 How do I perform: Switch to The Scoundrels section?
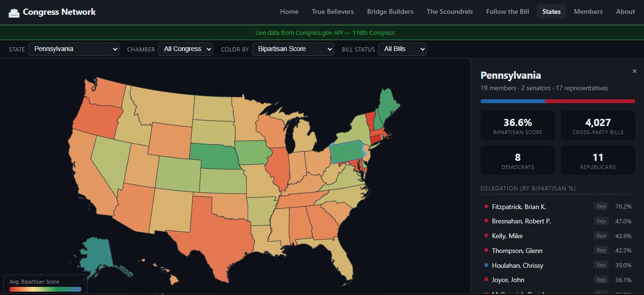click(x=449, y=11)
